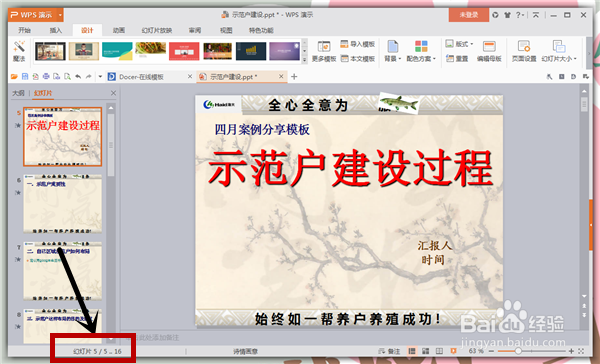
Task: Switch to the 插入 ribbon tab
Action: point(55,30)
